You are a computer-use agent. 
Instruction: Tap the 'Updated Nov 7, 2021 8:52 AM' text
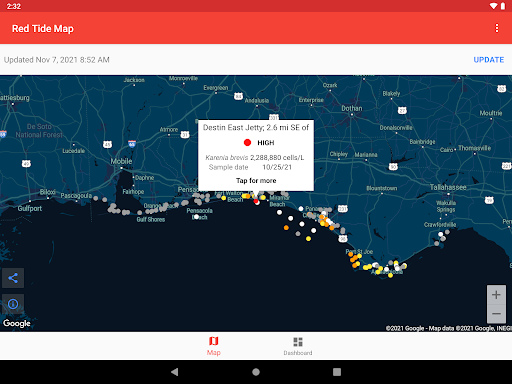click(57, 60)
